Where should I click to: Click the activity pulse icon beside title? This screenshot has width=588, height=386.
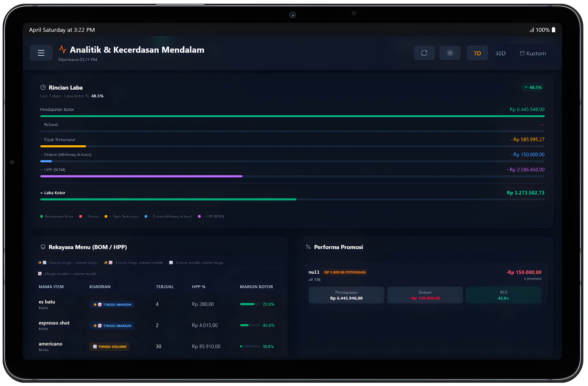point(63,49)
